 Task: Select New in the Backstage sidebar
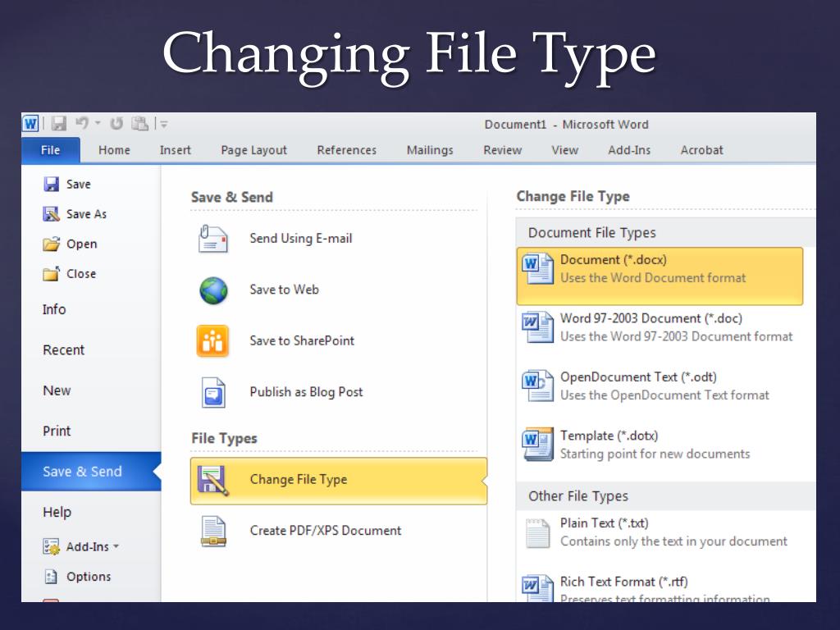pyautogui.click(x=57, y=390)
